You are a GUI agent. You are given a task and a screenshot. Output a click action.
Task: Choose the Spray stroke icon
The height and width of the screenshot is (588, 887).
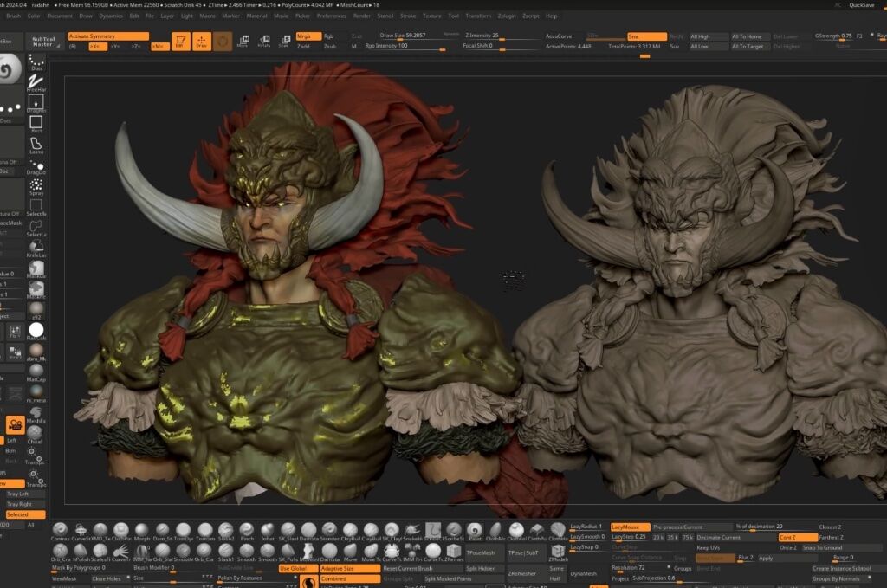point(36,187)
